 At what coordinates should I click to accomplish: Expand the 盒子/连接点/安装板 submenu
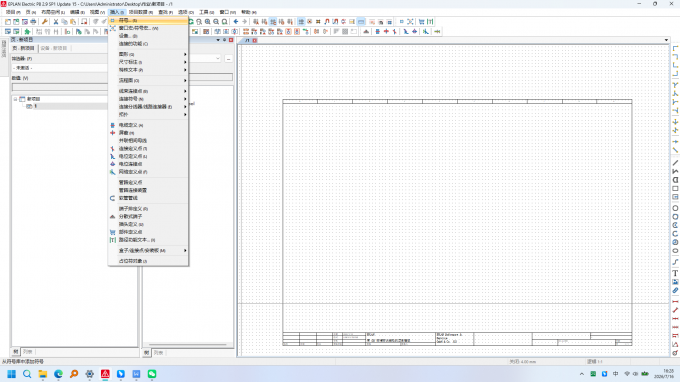[x=148, y=251]
